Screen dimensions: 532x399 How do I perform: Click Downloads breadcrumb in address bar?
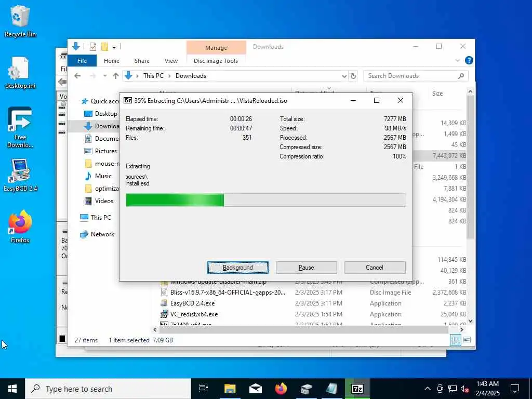(191, 76)
